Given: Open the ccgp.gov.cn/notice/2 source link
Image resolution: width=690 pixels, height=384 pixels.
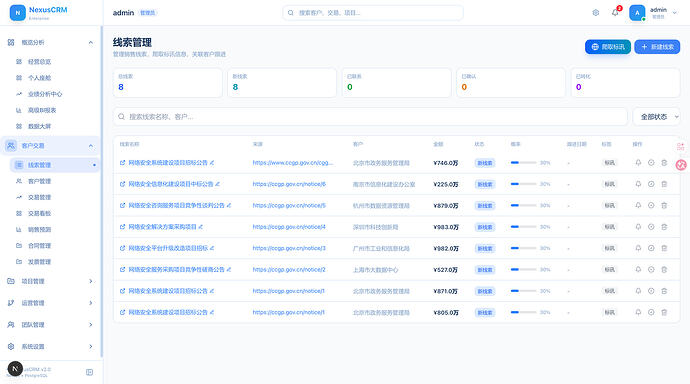Looking at the screenshot, I should coord(289,270).
